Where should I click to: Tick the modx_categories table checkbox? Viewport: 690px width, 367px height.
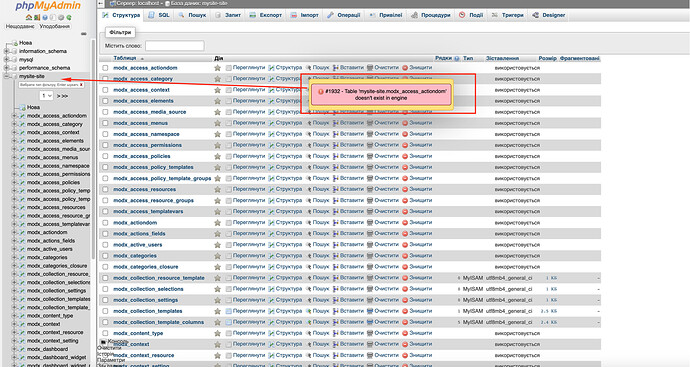click(105, 256)
